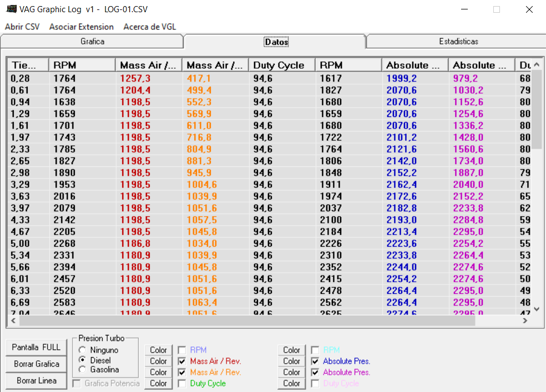Click the Borrar Grafica button
This screenshot has height=392, width=546.
[36, 364]
